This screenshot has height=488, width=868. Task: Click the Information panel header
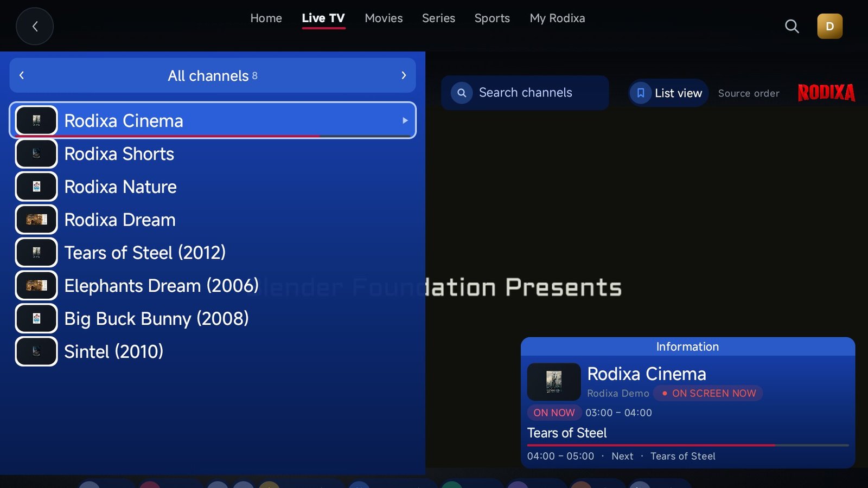point(688,346)
